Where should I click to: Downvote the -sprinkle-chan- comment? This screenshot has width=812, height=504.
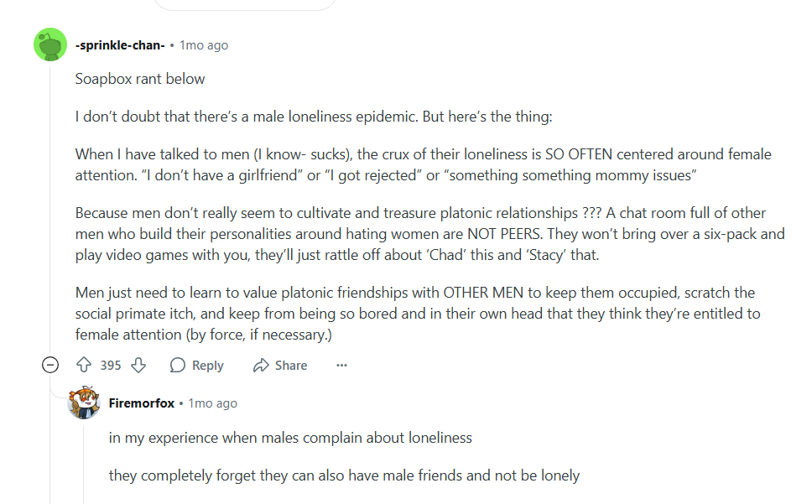138,366
